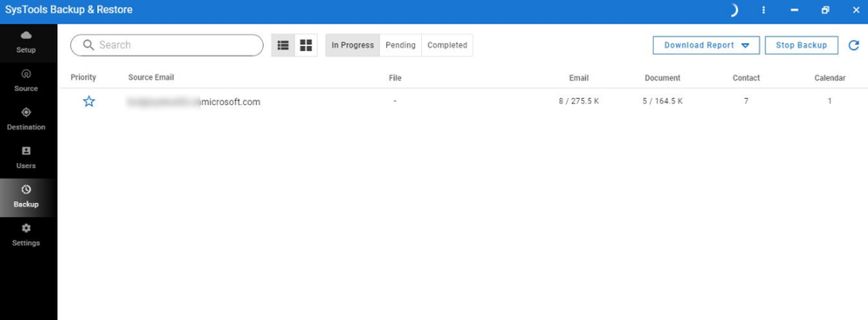Show Pending backups tab

point(400,45)
